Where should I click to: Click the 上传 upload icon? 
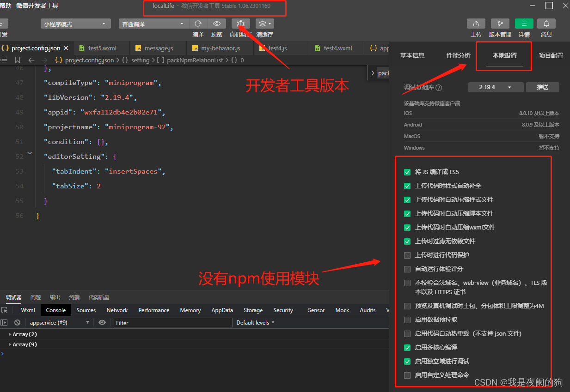(x=476, y=24)
